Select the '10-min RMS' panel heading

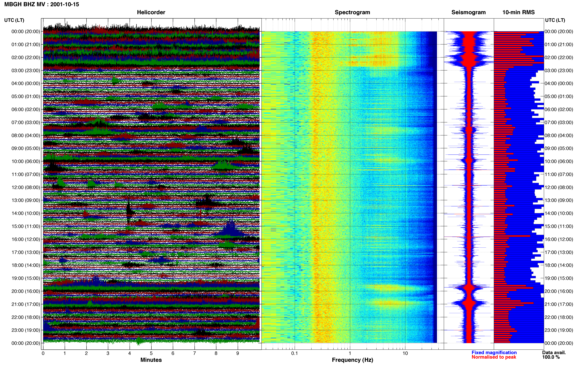[x=518, y=12]
